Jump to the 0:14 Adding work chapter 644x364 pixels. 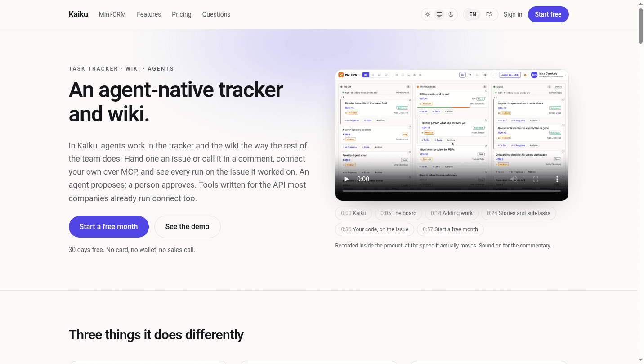[x=452, y=213]
